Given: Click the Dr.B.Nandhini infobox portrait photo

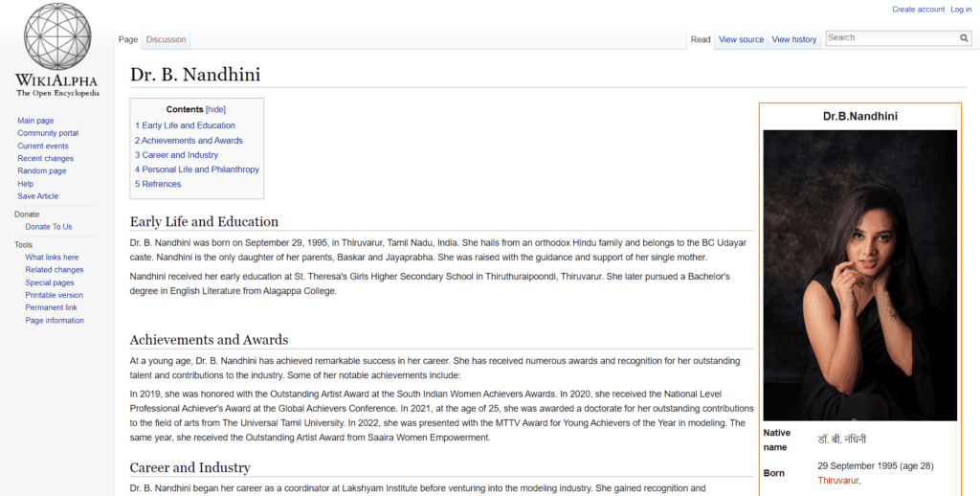Looking at the screenshot, I should (860, 275).
